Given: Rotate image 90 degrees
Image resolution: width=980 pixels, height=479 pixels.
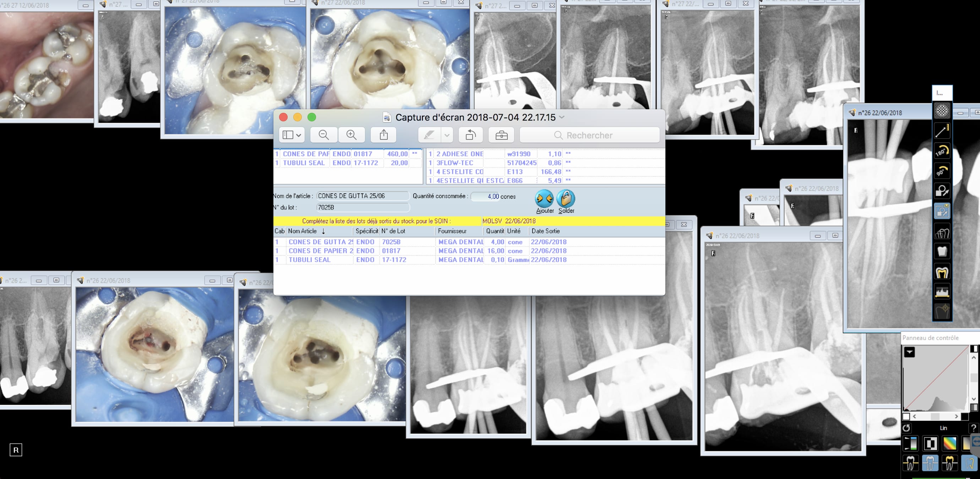Looking at the screenshot, I should [x=942, y=171].
